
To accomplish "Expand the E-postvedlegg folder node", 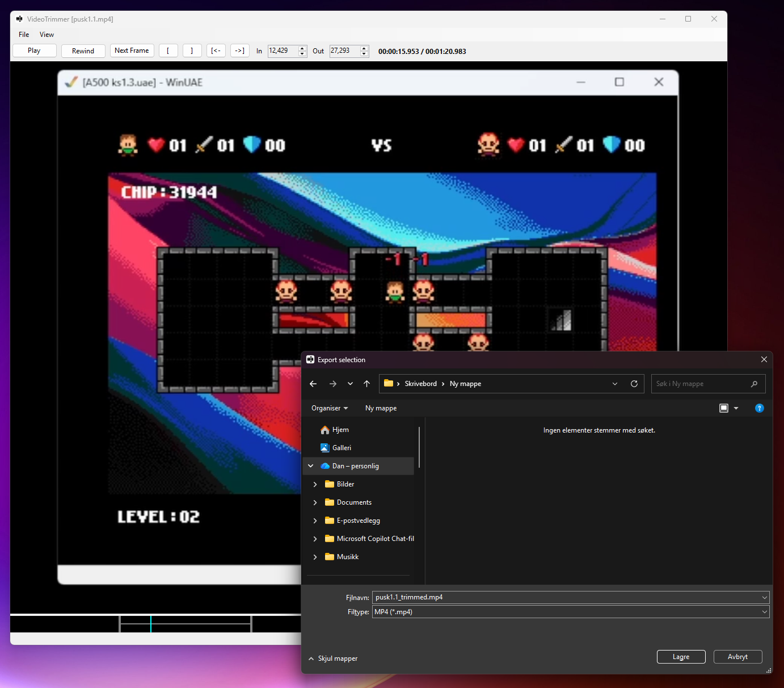I will [x=315, y=521].
